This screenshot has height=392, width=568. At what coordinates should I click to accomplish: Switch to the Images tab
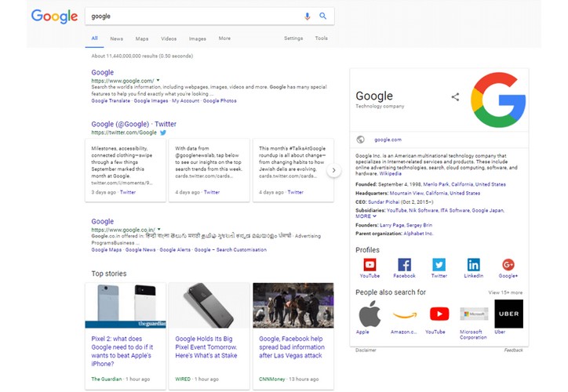198,38
